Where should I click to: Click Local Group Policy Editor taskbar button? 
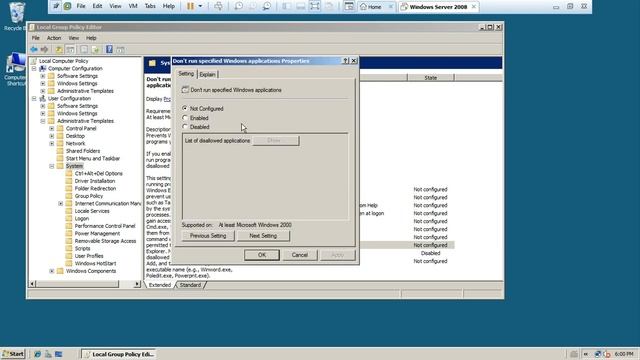point(118,354)
